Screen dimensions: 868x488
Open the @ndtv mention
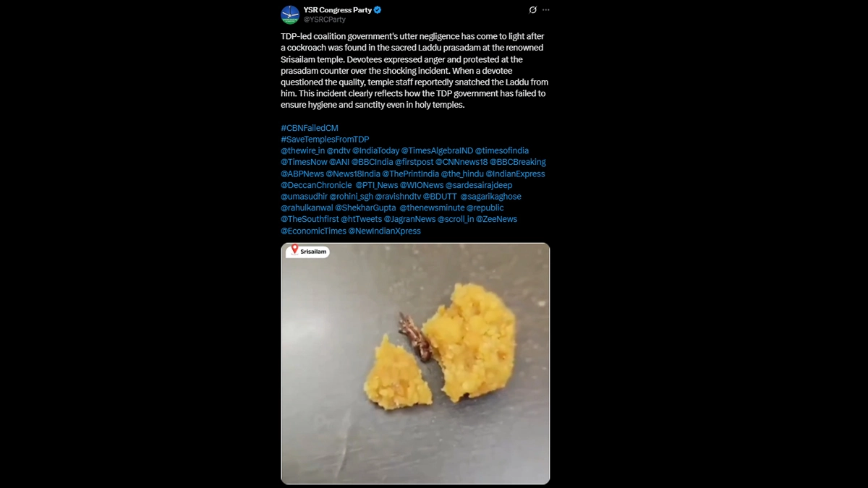click(338, 150)
